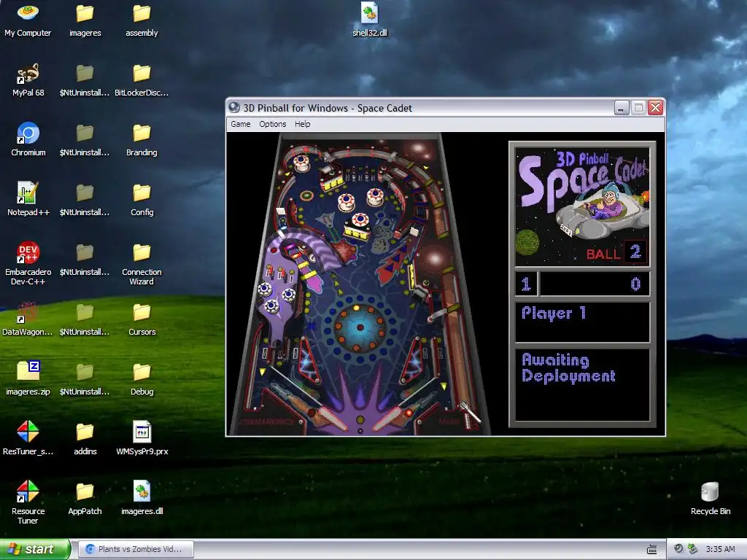Viewport: 747px width, 560px height.
Task: Select the $NtUninstall folder beside Chromium
Action: (85, 140)
